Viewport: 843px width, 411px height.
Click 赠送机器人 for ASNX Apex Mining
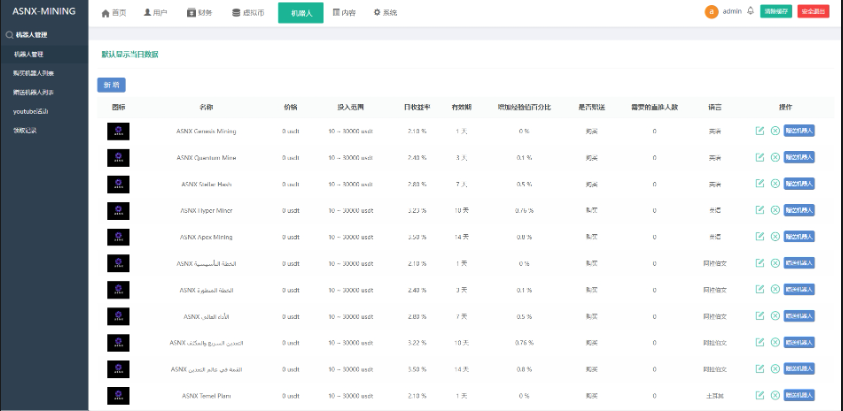coord(799,236)
